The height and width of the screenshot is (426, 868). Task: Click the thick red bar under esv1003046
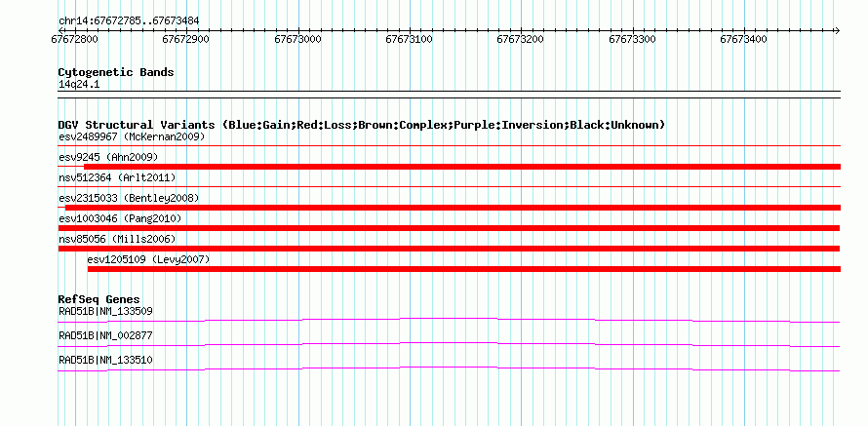pos(449,228)
